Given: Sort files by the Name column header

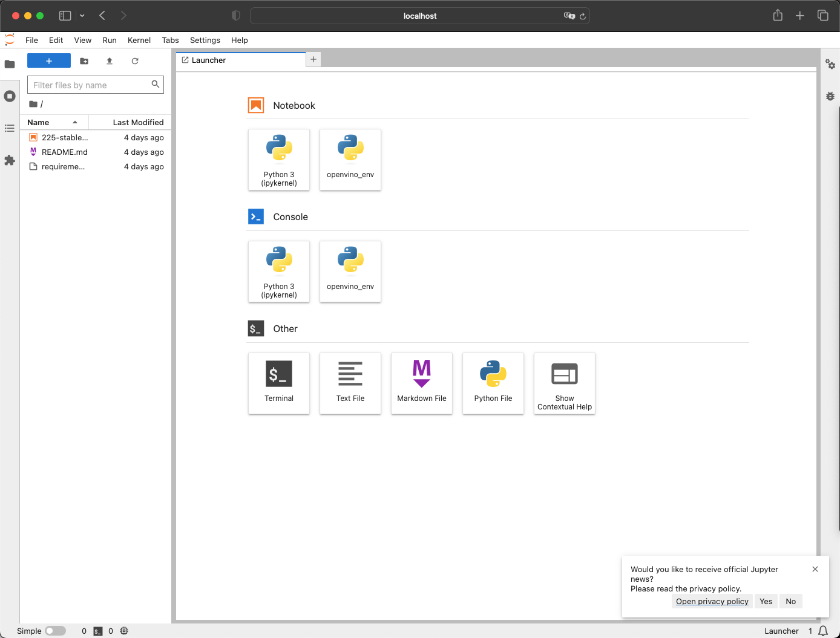Looking at the screenshot, I should coord(54,122).
